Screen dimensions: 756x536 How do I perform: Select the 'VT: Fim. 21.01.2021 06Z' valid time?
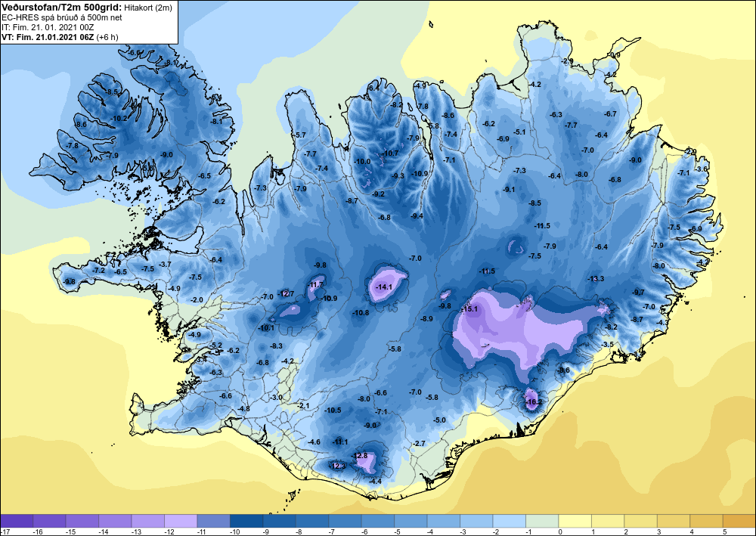[x=48, y=37]
